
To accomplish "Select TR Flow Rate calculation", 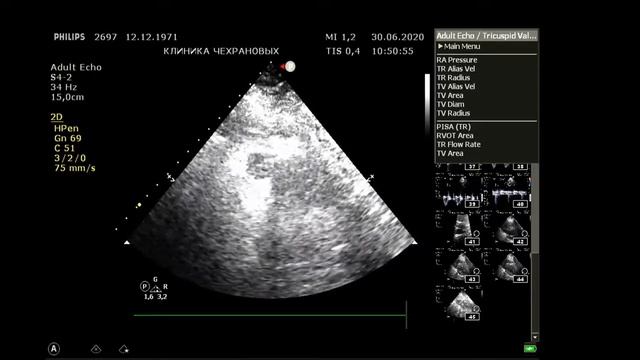I will [x=458, y=144].
